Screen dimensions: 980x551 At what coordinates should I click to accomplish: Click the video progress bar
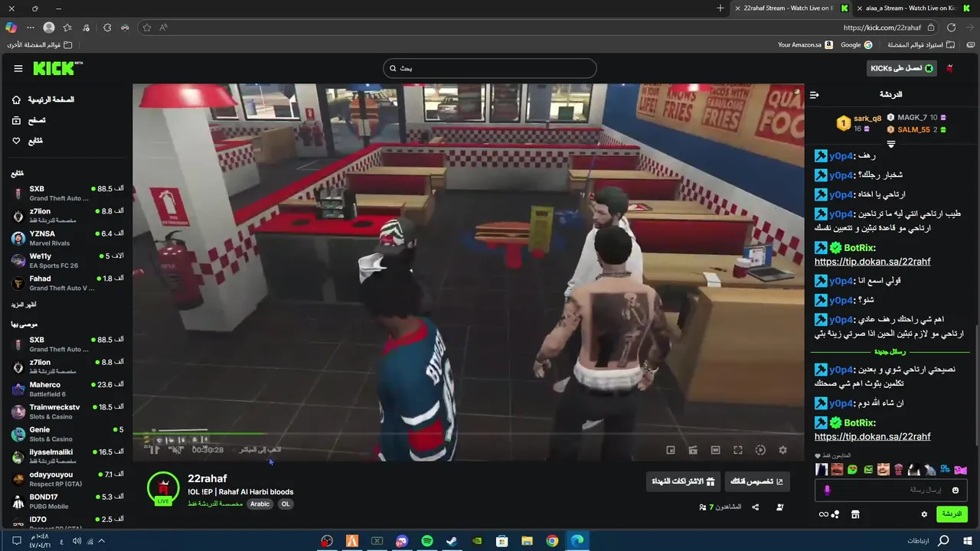tap(468, 434)
